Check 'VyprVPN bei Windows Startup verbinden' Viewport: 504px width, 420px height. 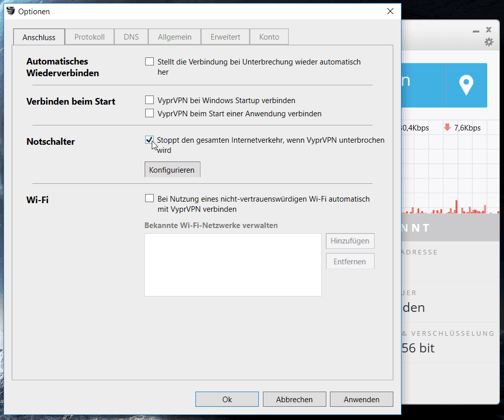tap(149, 100)
